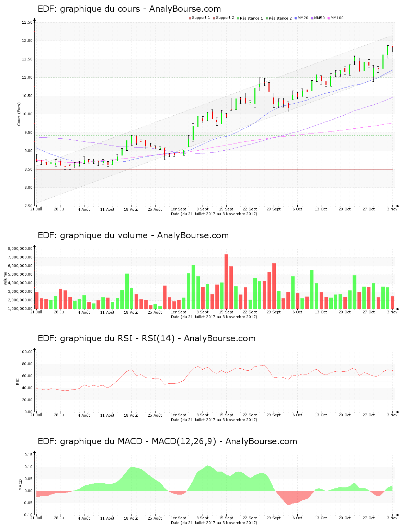
Task: Click the 'Volume' vertical axis label
Action: coord(5,279)
